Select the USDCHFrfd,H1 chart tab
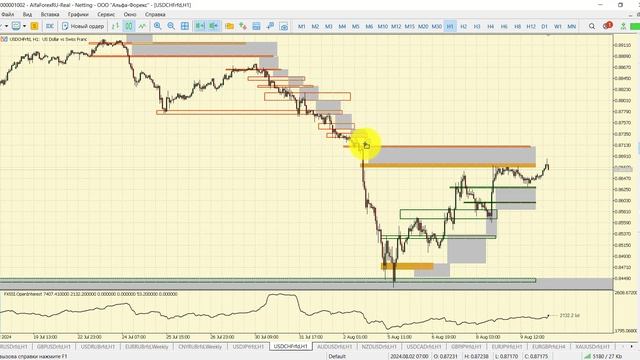Viewport: 640px width, 360px height. click(x=291, y=347)
